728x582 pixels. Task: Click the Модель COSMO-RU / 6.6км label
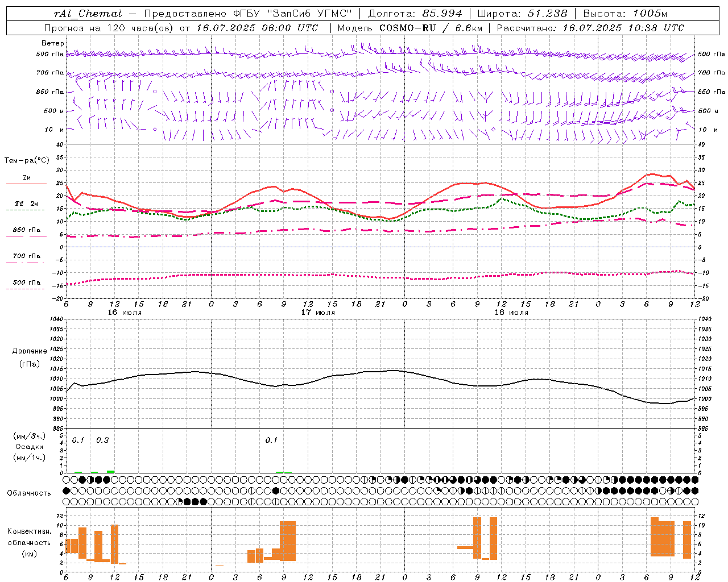pyautogui.click(x=409, y=28)
